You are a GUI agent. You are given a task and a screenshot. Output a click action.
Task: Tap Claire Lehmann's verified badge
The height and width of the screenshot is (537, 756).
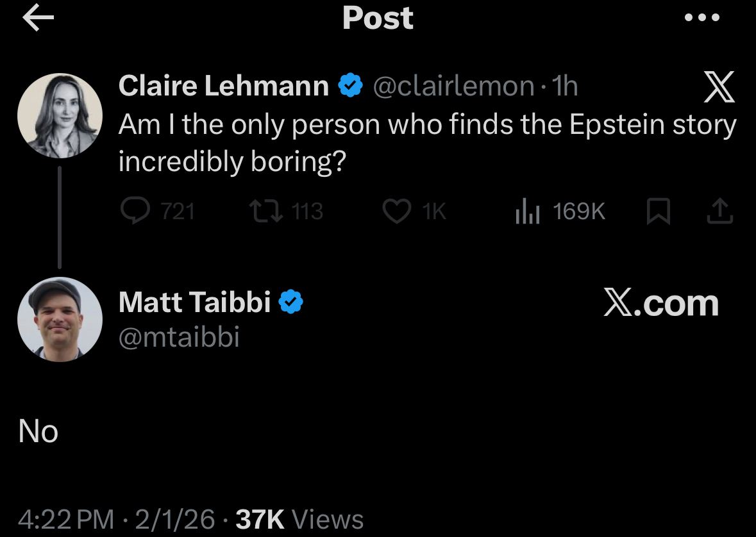pos(350,86)
